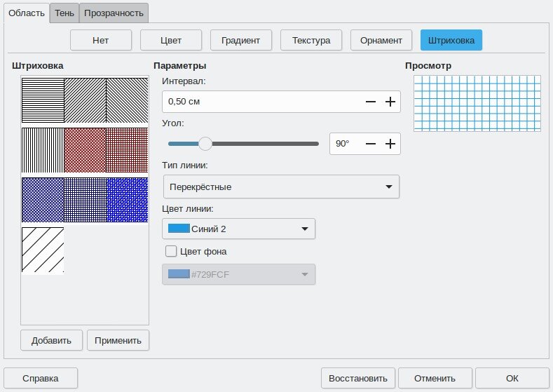Decrease the Интервал value with minus
Screen dimensions: 553x392
pyautogui.click(x=371, y=102)
